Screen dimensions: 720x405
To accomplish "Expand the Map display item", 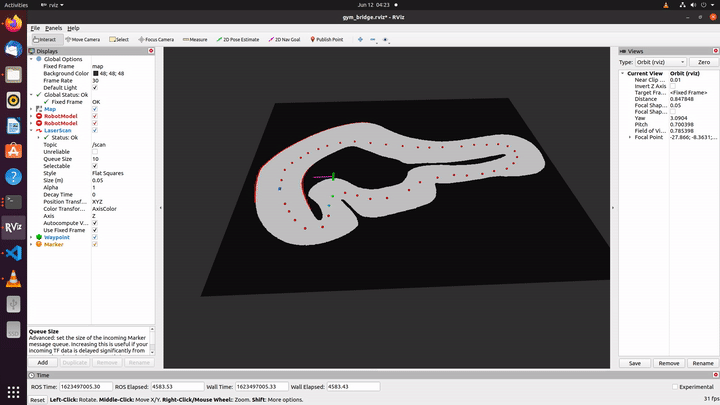I will 32,109.
